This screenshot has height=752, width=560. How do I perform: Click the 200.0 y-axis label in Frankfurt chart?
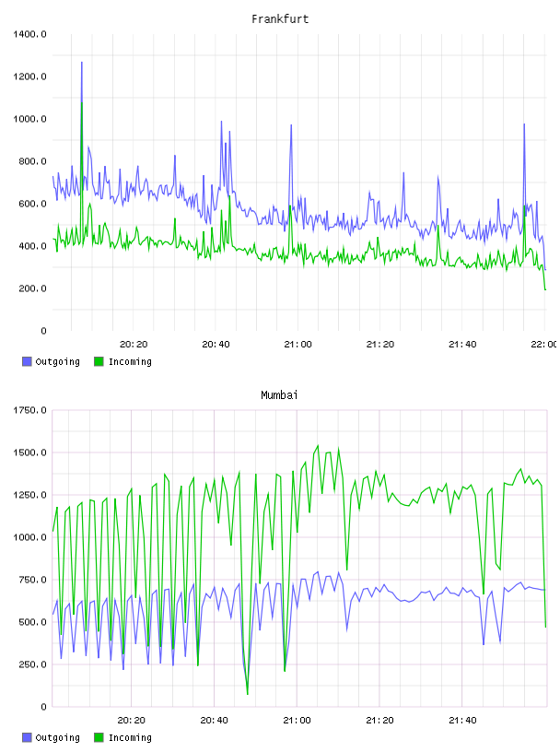pyautogui.click(x=32, y=288)
